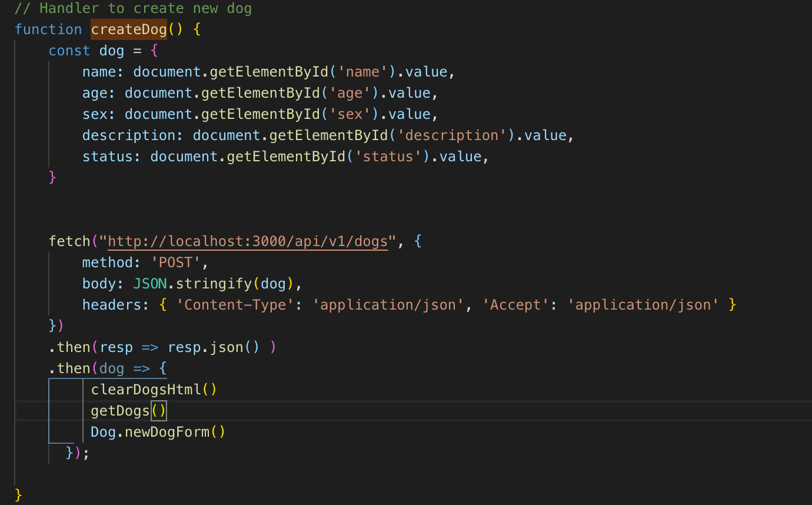
Task: Click the name property key
Action: tap(97, 71)
